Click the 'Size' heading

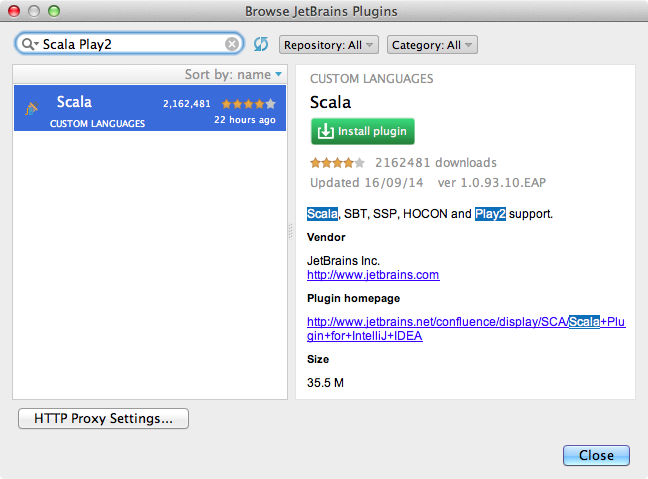pyautogui.click(x=318, y=359)
